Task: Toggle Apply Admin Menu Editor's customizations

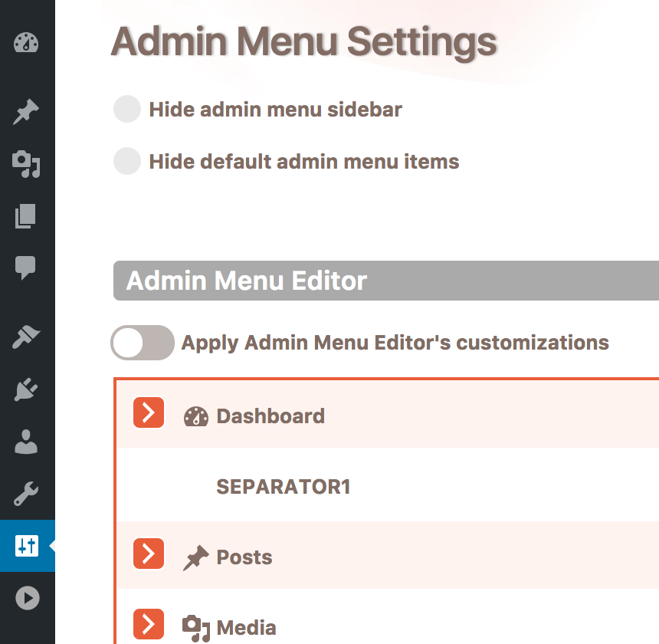Action: click(x=143, y=343)
